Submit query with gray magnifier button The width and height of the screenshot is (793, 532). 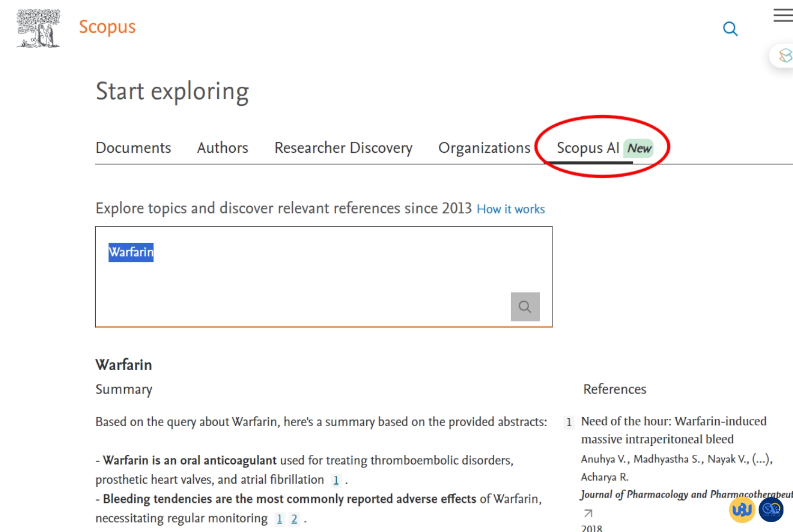pyautogui.click(x=525, y=307)
